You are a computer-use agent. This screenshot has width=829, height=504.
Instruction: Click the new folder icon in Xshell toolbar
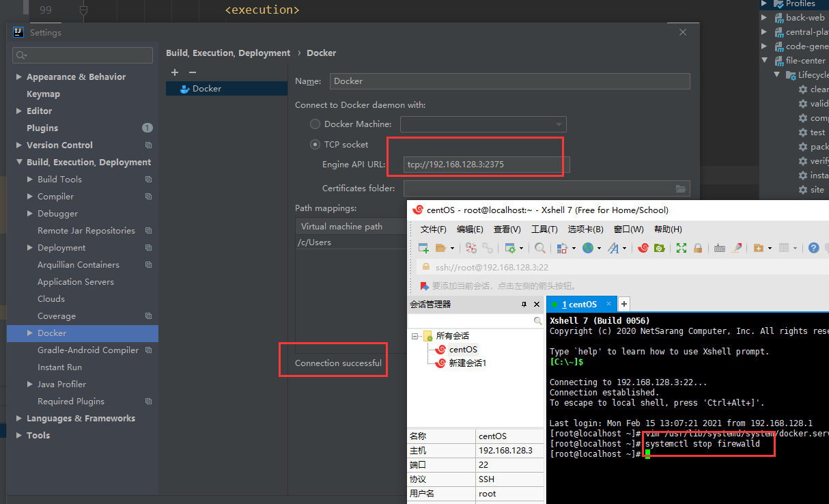click(758, 248)
